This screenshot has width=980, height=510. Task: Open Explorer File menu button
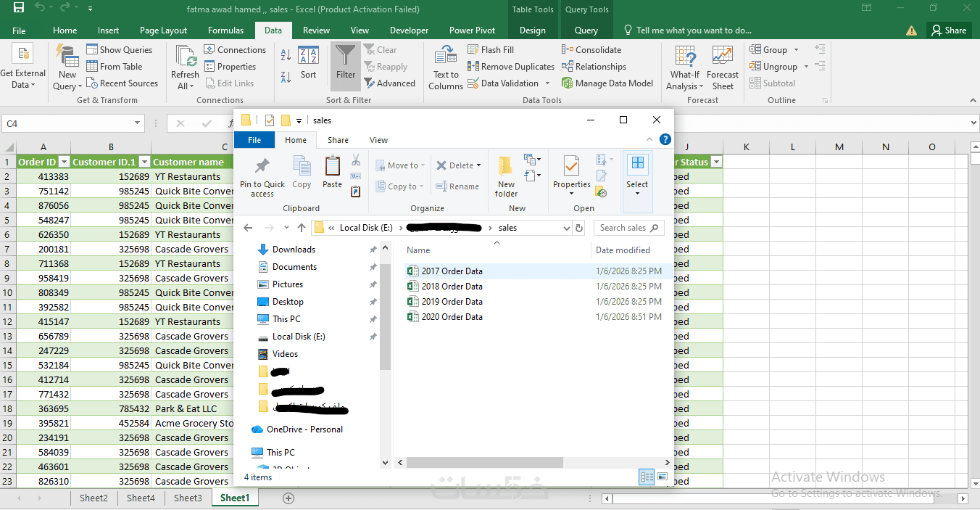[x=254, y=140]
